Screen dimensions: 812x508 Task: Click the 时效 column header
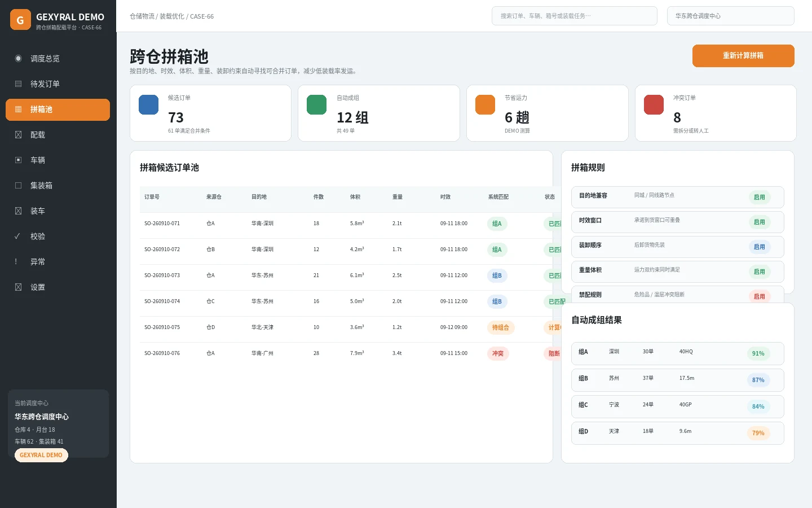(x=445, y=197)
